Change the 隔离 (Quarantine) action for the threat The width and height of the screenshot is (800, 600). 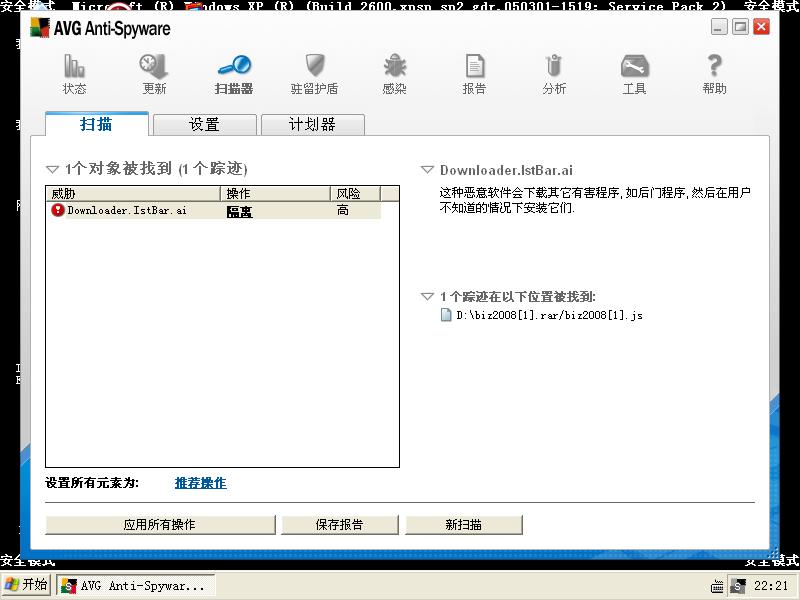pos(240,211)
